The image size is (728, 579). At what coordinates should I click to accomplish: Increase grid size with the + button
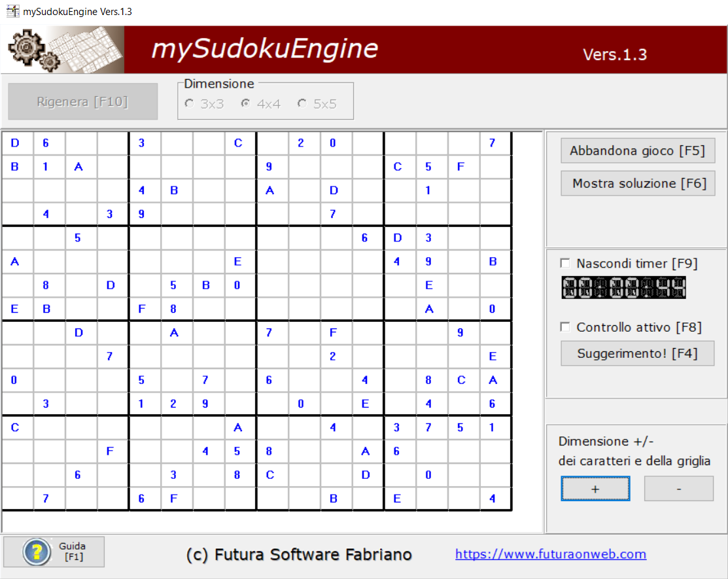595,489
